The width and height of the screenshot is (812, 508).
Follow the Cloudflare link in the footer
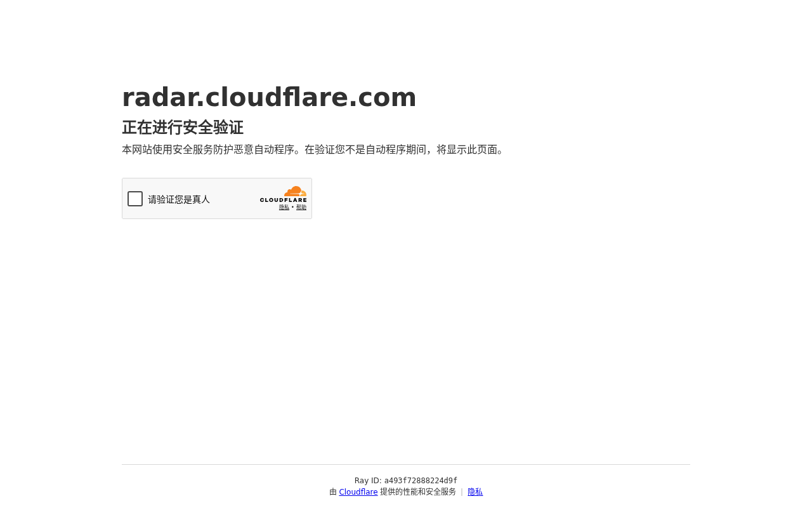tap(358, 492)
